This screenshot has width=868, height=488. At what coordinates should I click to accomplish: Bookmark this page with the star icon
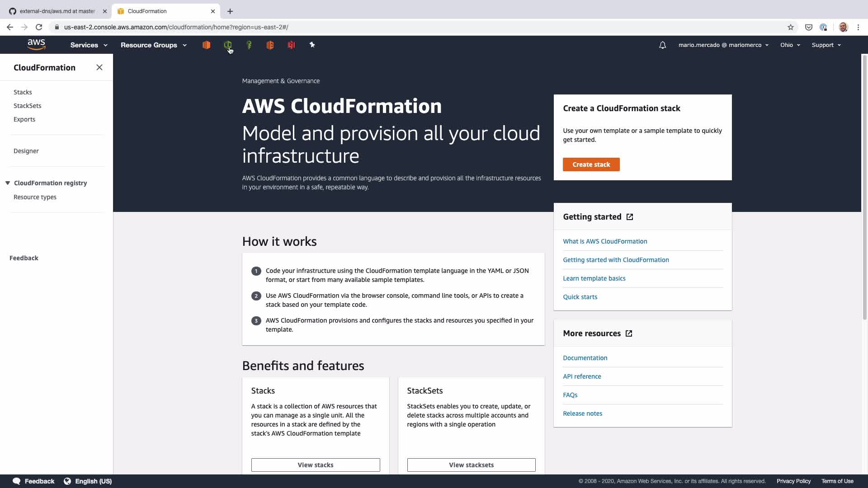(x=790, y=27)
